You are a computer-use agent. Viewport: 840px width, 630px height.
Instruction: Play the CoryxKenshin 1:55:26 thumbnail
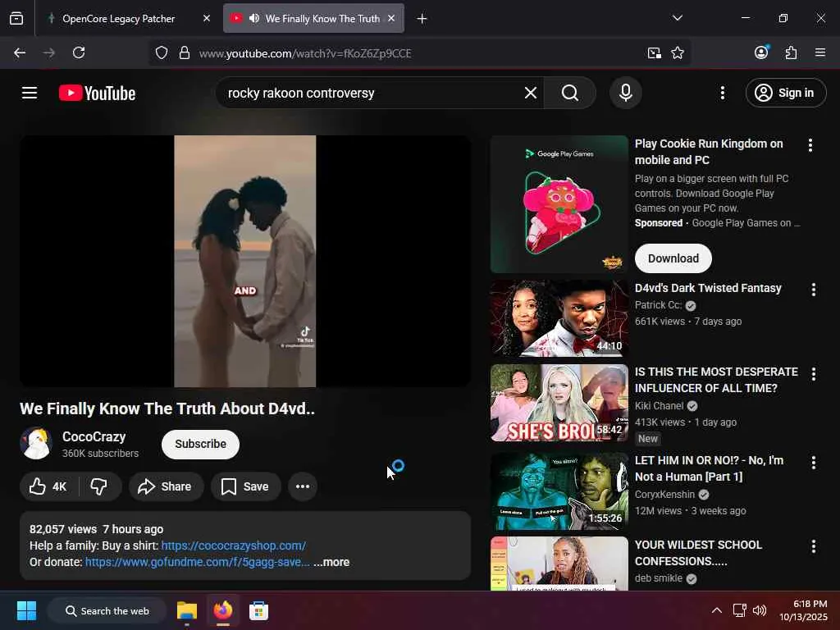pyautogui.click(x=559, y=491)
